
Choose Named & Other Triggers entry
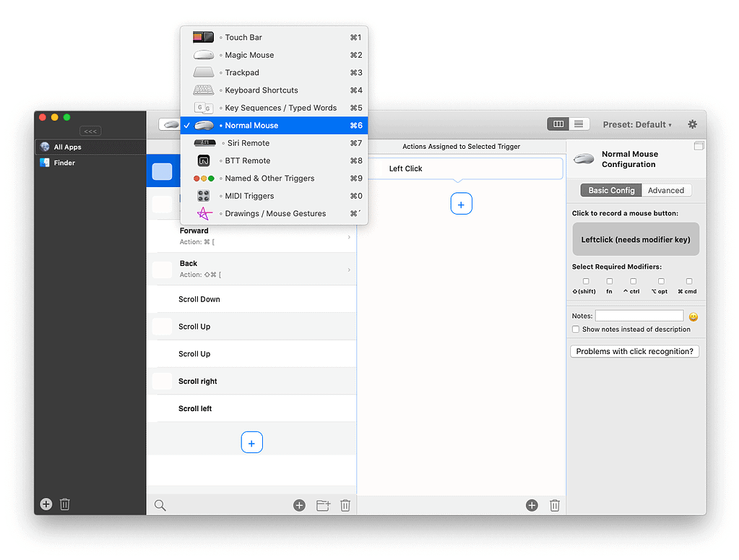(x=274, y=178)
